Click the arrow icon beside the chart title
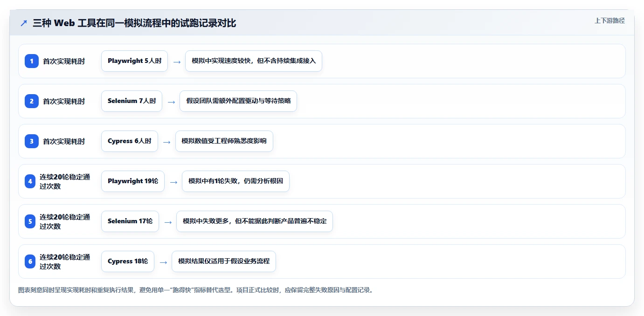This screenshot has width=644, height=316. [24, 23]
